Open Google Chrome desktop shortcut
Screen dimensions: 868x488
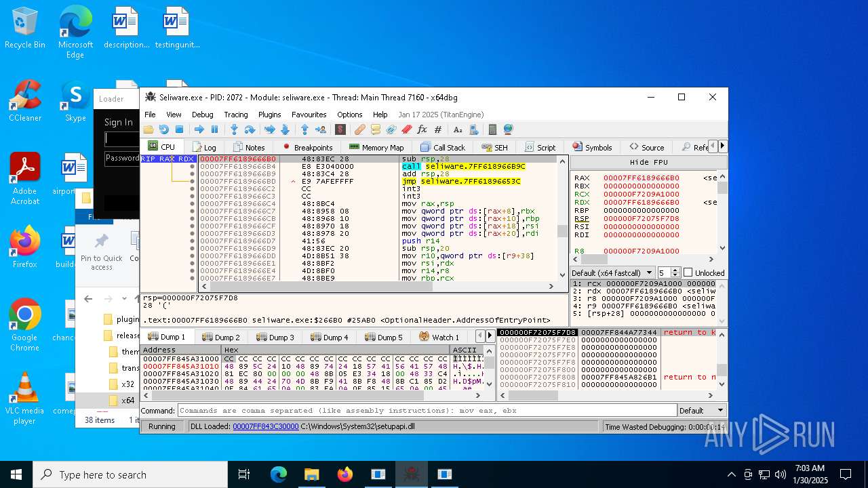coord(24,324)
